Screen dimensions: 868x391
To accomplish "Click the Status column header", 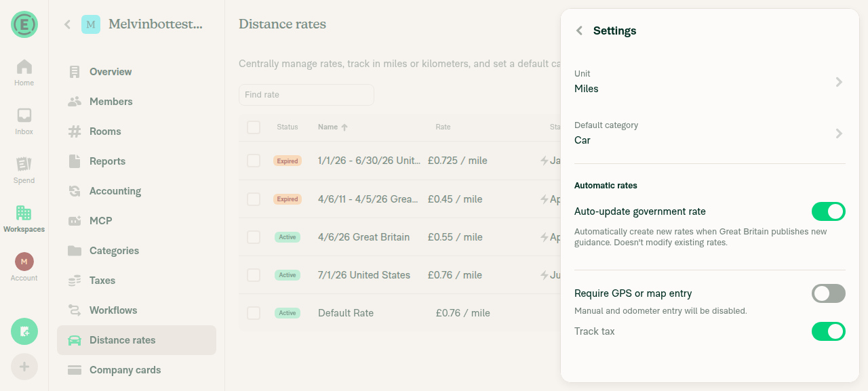I will (x=288, y=127).
